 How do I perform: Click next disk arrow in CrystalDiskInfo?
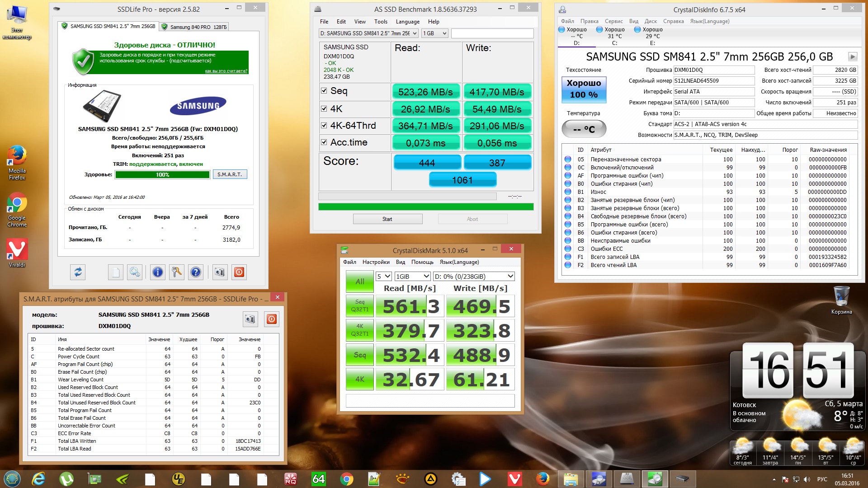[x=852, y=56]
